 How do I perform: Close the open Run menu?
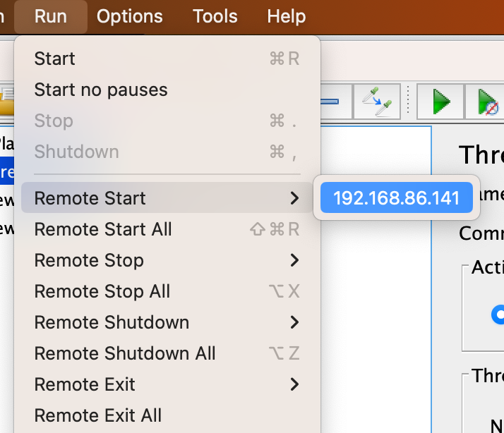click(x=51, y=16)
